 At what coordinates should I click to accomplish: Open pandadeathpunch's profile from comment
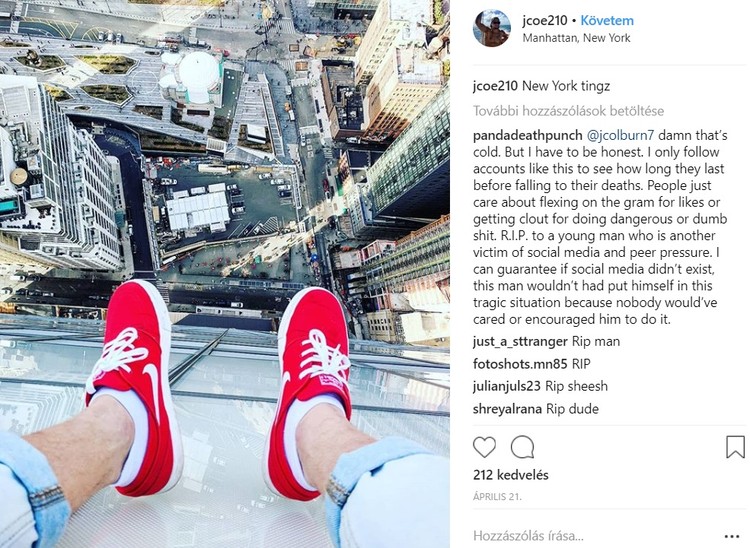coord(528,135)
